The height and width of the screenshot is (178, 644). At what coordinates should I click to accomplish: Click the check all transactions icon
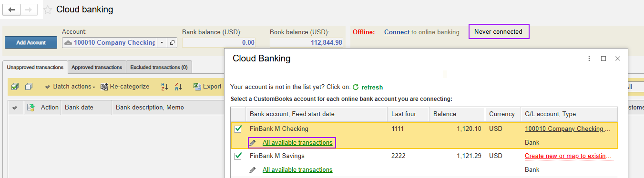pyautogui.click(x=15, y=87)
